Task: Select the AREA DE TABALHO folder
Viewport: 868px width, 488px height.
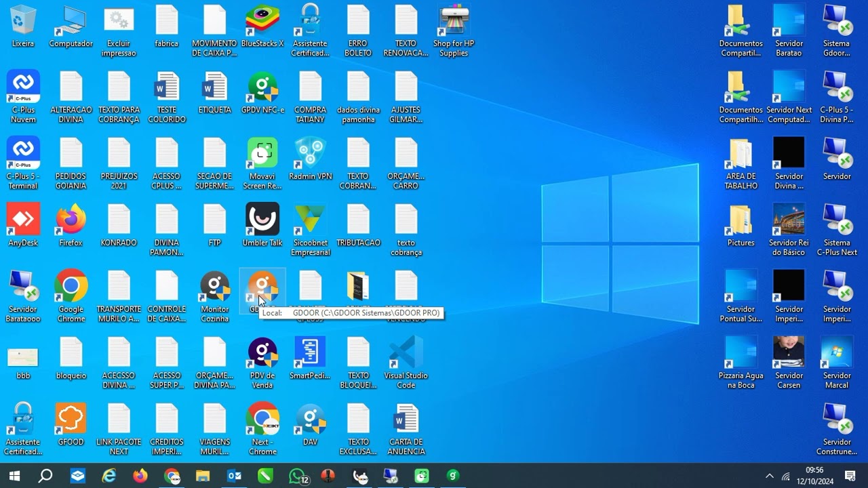Action: click(741, 164)
